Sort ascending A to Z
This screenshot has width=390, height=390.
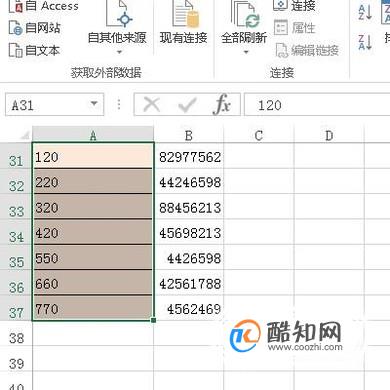click(365, 12)
